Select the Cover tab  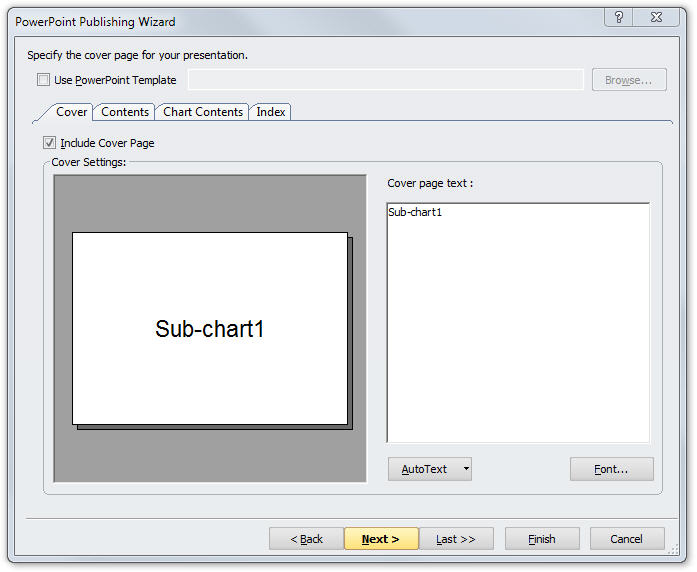71,112
